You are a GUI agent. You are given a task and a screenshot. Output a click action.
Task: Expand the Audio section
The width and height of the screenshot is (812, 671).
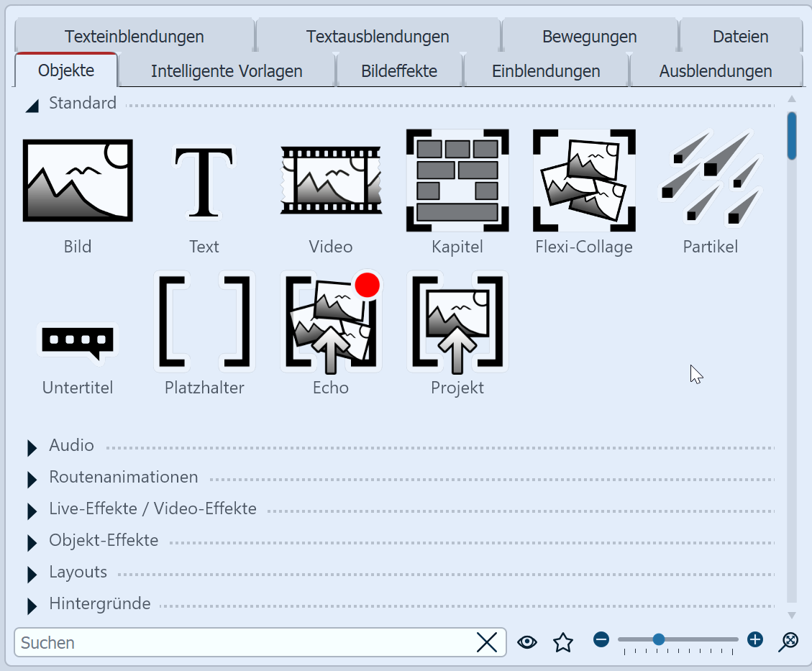coord(32,447)
